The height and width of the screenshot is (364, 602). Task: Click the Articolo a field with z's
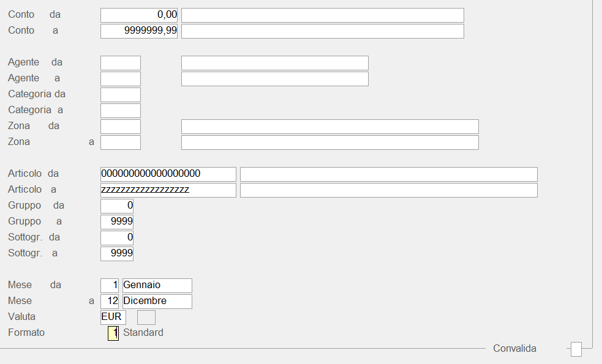point(168,190)
